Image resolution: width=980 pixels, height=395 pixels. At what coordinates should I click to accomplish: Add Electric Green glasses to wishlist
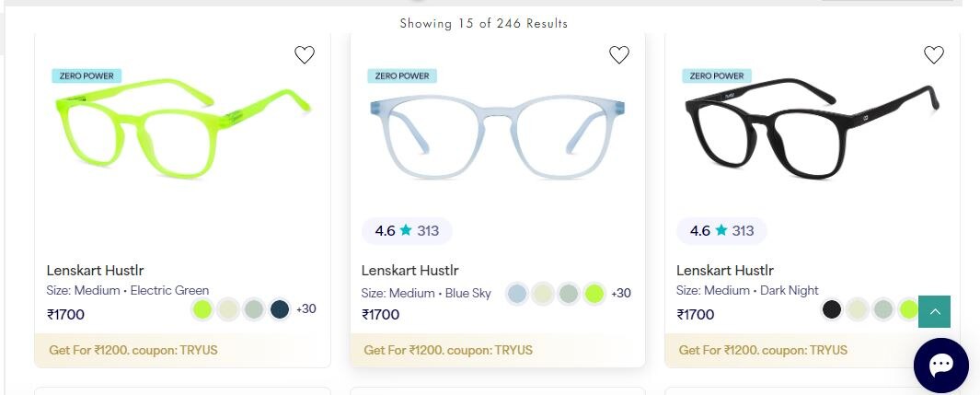click(305, 55)
